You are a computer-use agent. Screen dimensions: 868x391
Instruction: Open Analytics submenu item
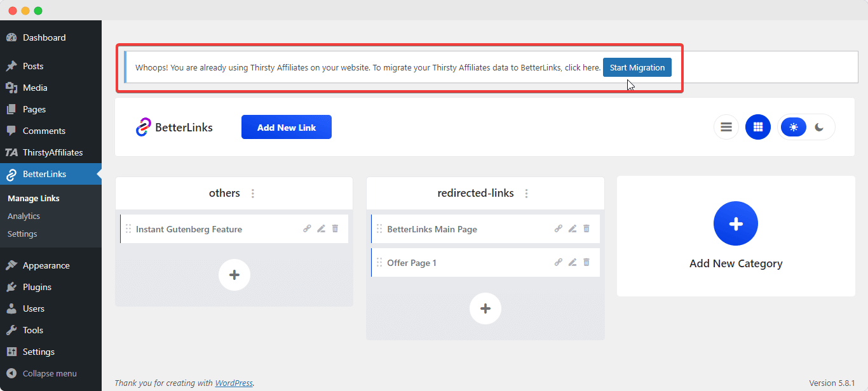pyautogui.click(x=24, y=216)
